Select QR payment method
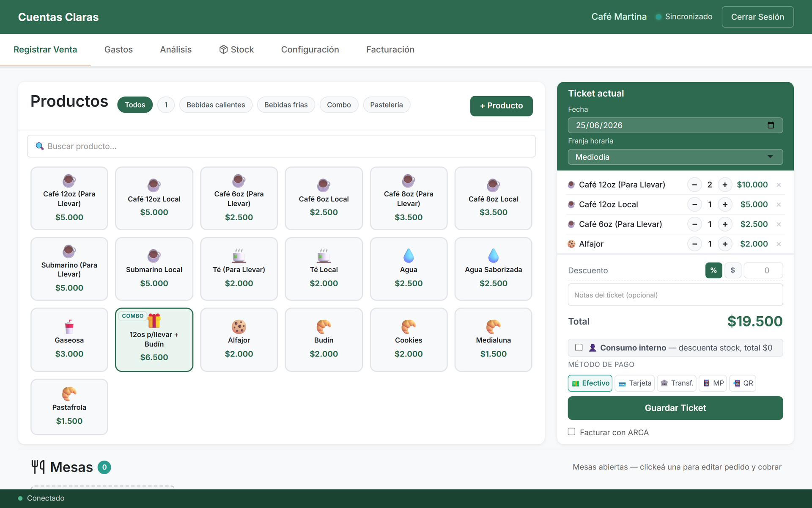 [743, 383]
